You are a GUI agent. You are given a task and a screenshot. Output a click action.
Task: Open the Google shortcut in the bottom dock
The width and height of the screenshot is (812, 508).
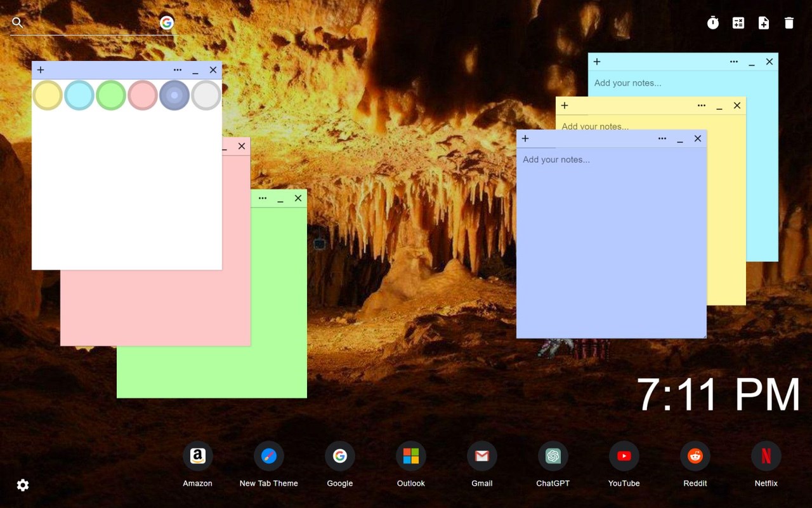340,464
